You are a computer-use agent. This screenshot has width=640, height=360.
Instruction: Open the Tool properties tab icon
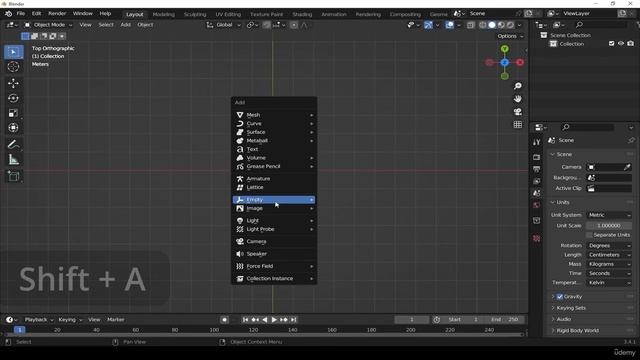click(x=536, y=142)
